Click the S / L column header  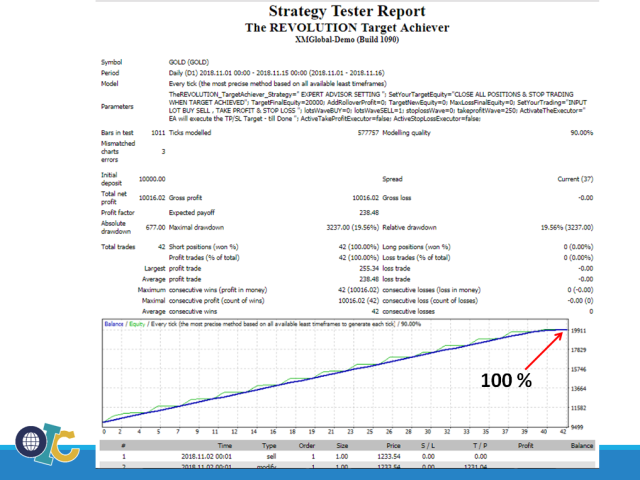coord(428,445)
